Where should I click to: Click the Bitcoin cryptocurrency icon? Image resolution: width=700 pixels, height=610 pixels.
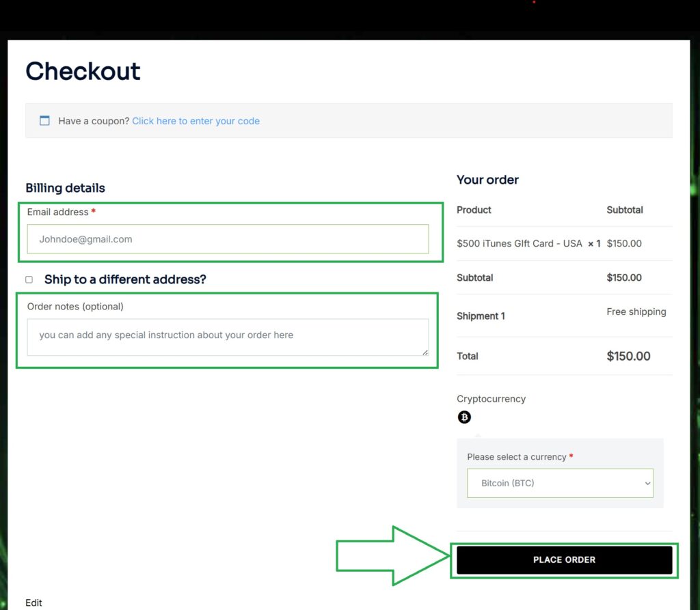(x=464, y=417)
